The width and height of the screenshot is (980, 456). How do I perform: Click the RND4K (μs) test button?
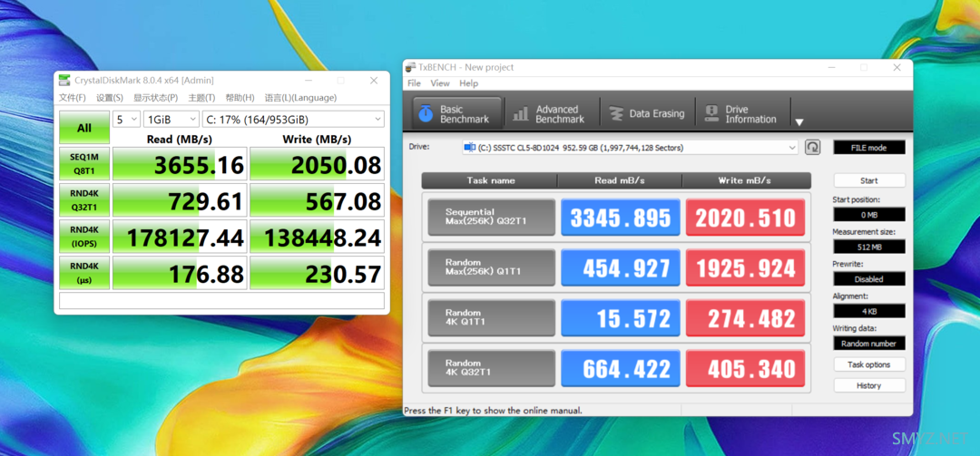click(x=83, y=272)
